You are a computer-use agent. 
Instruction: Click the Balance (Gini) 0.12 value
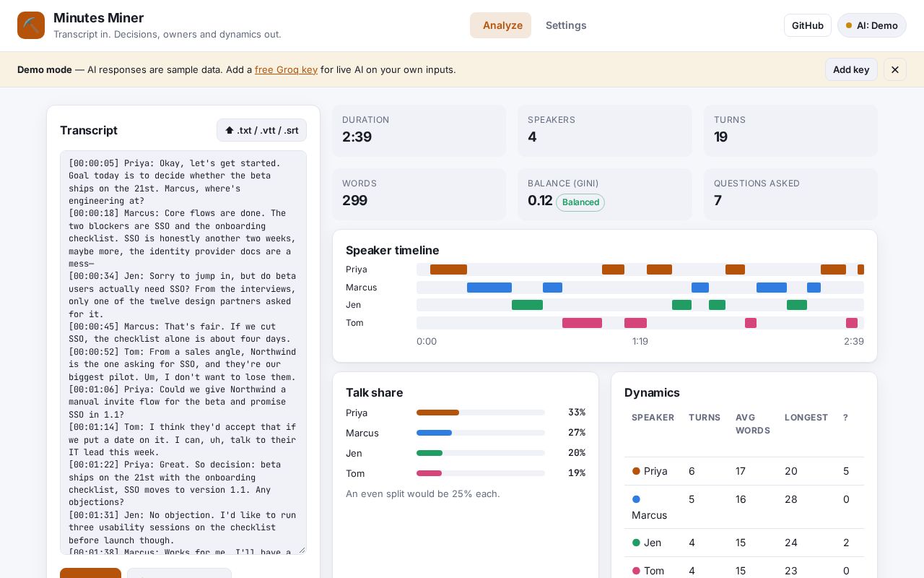pos(540,201)
